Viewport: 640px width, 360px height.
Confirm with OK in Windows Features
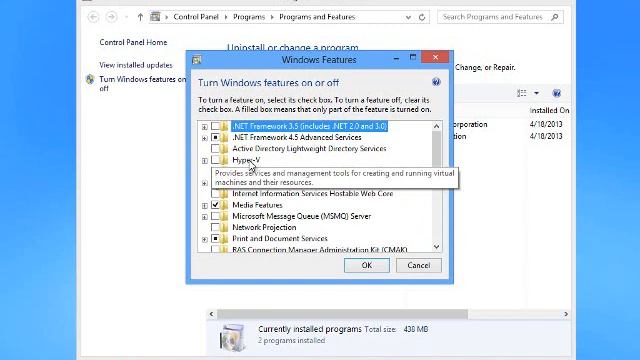[x=367, y=265]
